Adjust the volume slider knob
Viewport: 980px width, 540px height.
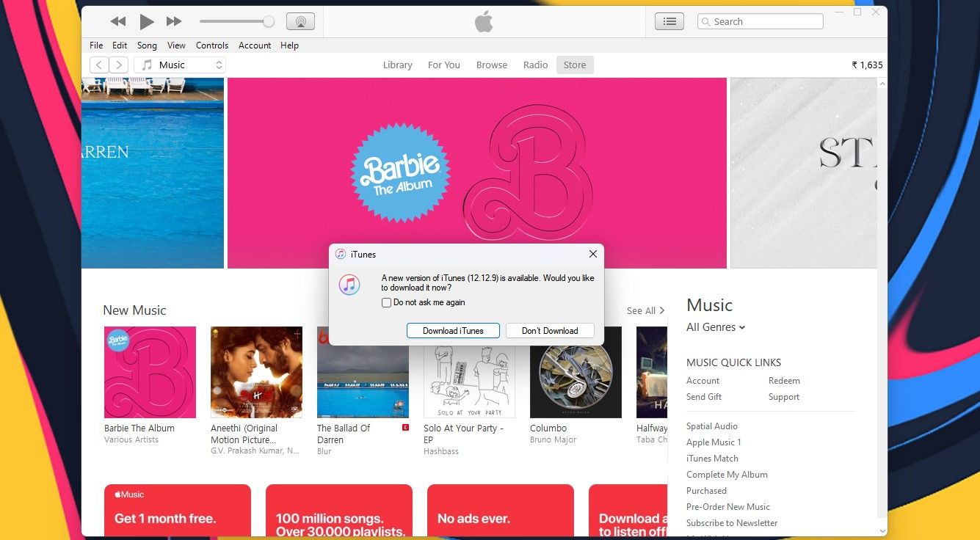(269, 22)
